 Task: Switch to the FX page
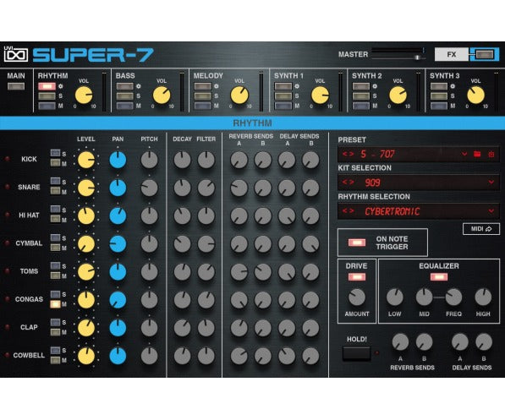point(451,54)
